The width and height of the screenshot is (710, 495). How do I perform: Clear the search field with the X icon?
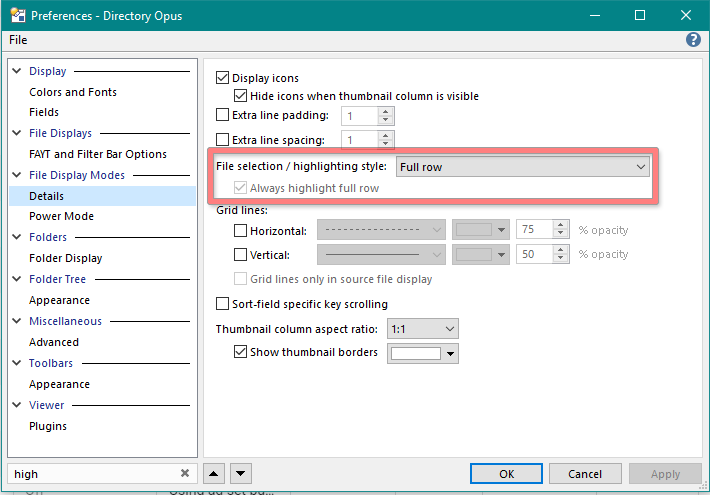[x=185, y=474]
